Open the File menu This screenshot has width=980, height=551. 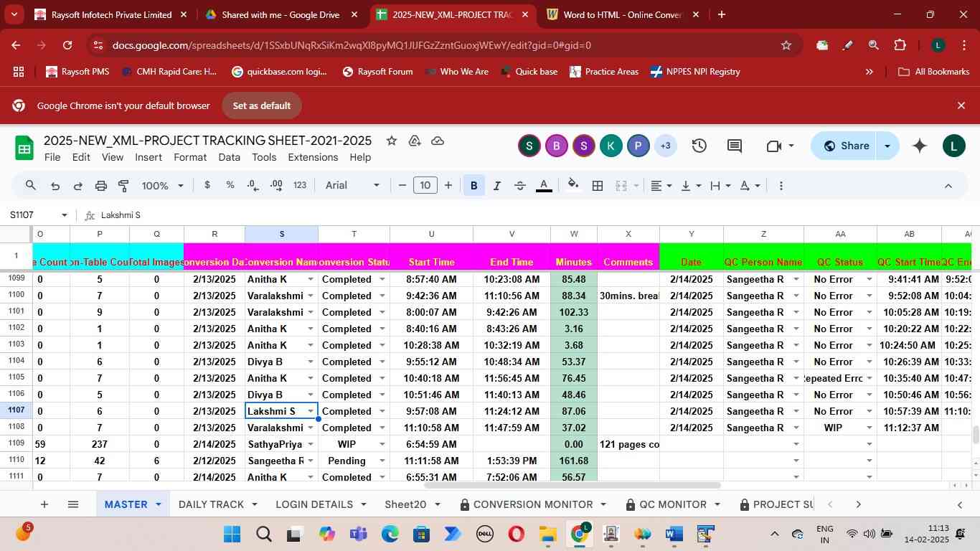(x=52, y=157)
